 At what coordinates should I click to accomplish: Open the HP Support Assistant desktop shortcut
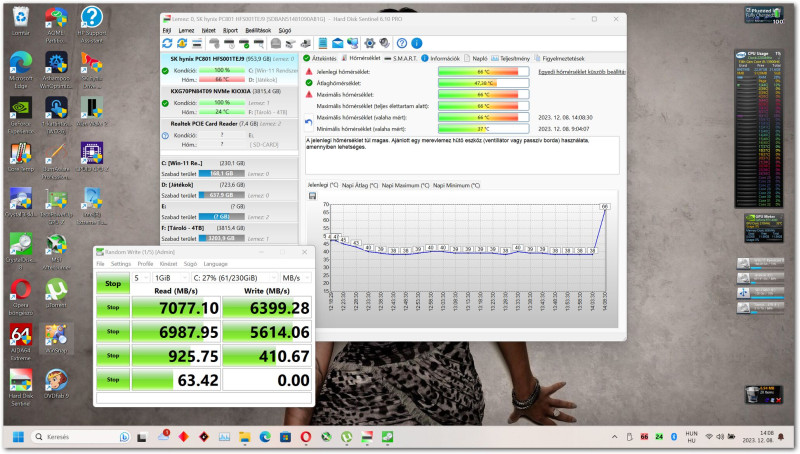tap(91, 24)
